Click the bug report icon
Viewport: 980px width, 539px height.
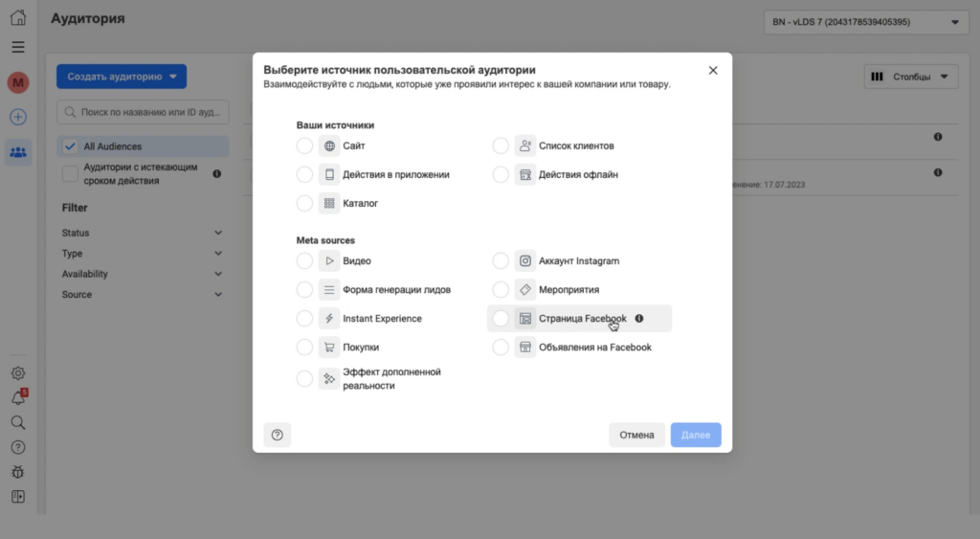tap(18, 471)
